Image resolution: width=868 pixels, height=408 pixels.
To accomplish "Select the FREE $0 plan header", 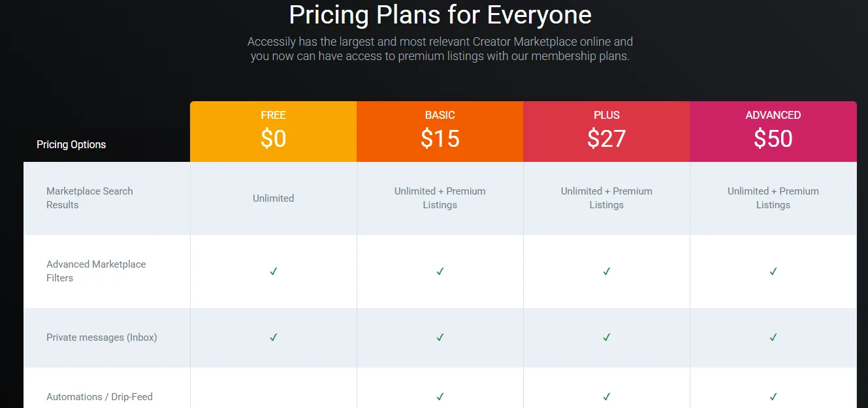I will coord(274,131).
